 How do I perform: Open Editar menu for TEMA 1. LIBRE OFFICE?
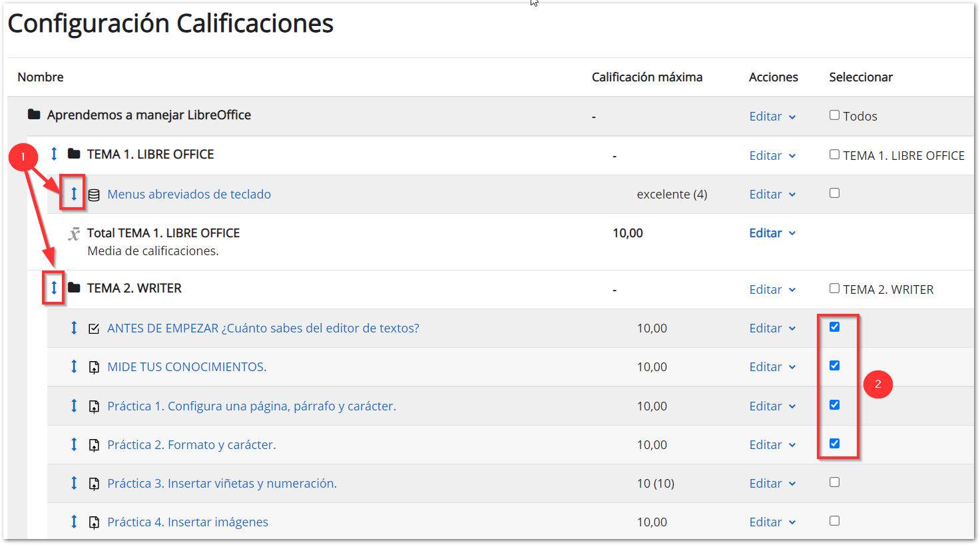click(x=772, y=155)
